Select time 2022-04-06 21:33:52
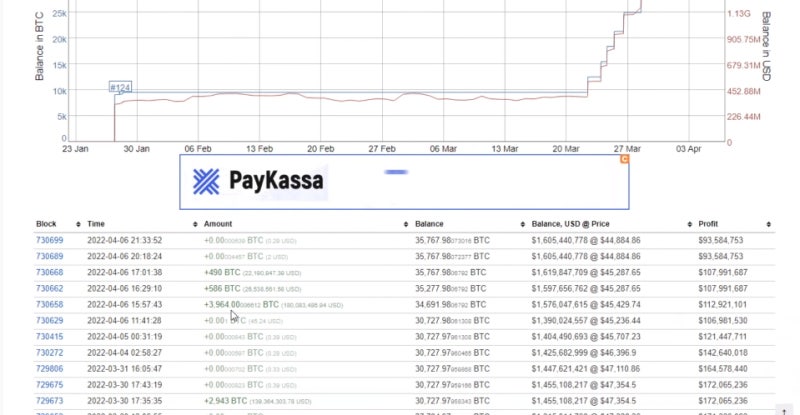 tap(124, 240)
